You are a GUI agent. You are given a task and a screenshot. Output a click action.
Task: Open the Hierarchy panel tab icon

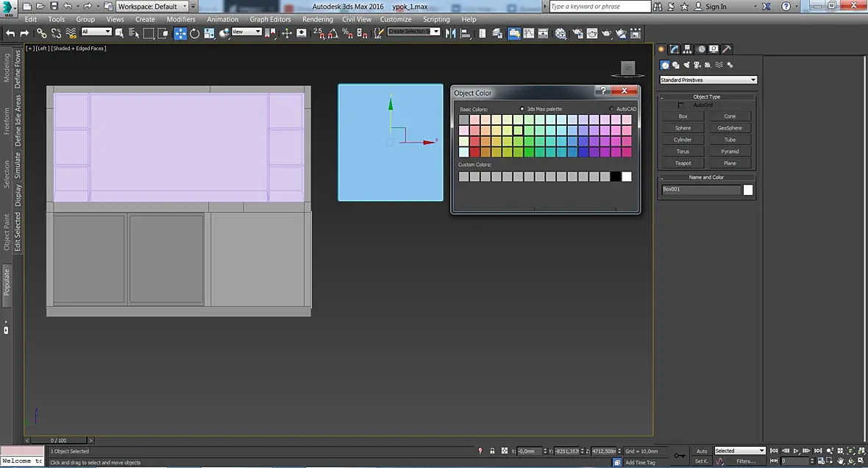(x=687, y=49)
